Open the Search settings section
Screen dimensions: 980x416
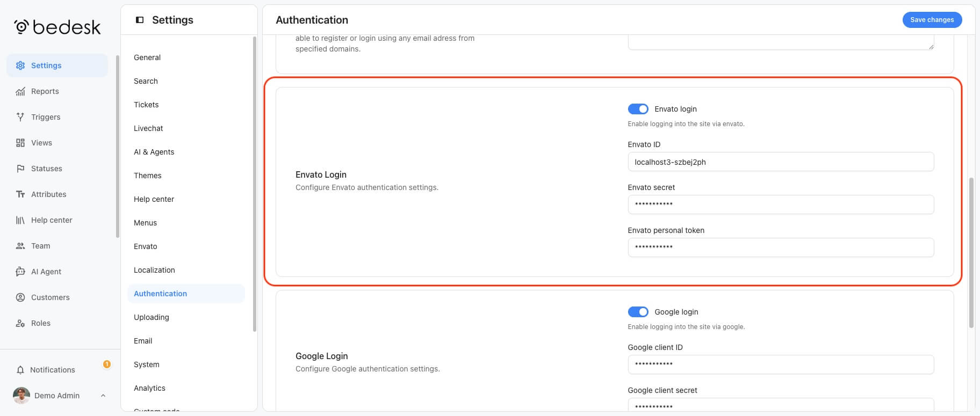pyautogui.click(x=186, y=81)
